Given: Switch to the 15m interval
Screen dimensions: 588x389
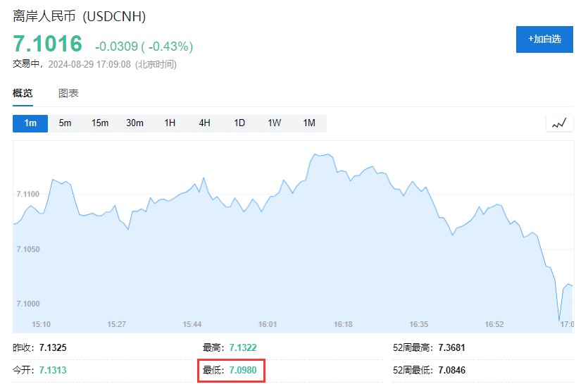Looking at the screenshot, I should coord(100,123).
